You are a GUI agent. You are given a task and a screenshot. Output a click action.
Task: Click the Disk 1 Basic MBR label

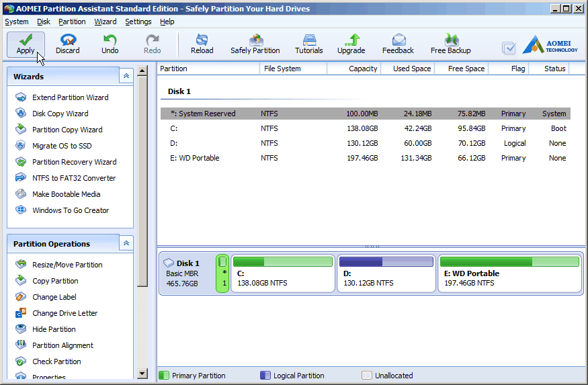(182, 273)
